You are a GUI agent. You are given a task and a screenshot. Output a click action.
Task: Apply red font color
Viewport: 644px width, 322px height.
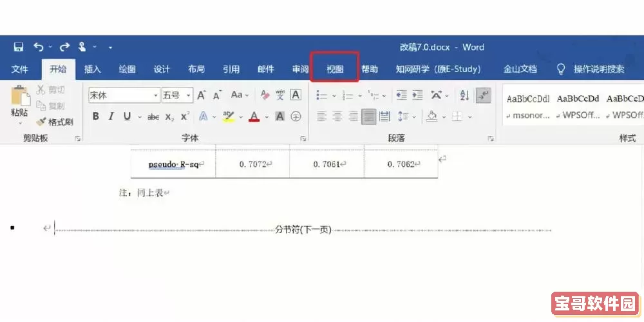tap(254, 117)
